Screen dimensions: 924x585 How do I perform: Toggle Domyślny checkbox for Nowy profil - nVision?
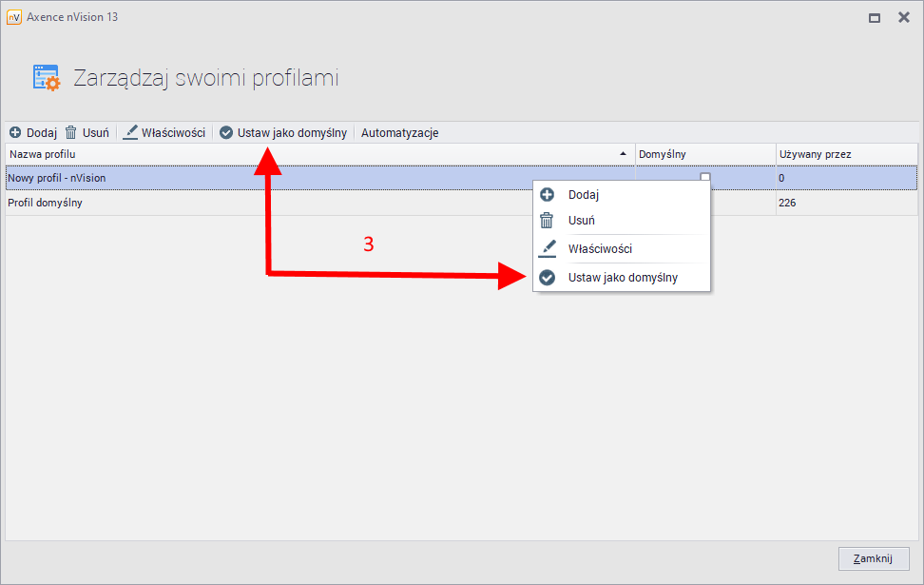(705, 177)
